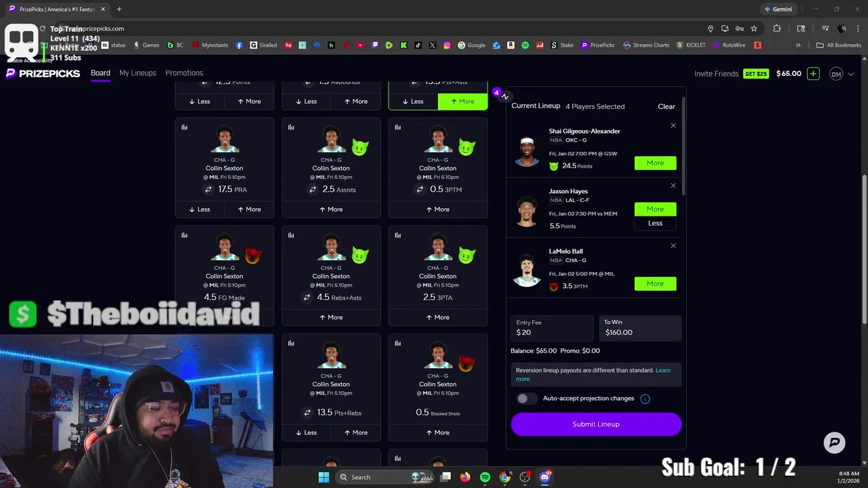
Task: Click green goblin icon on Collin Sexton 3PTA card
Action: pyautogui.click(x=466, y=256)
